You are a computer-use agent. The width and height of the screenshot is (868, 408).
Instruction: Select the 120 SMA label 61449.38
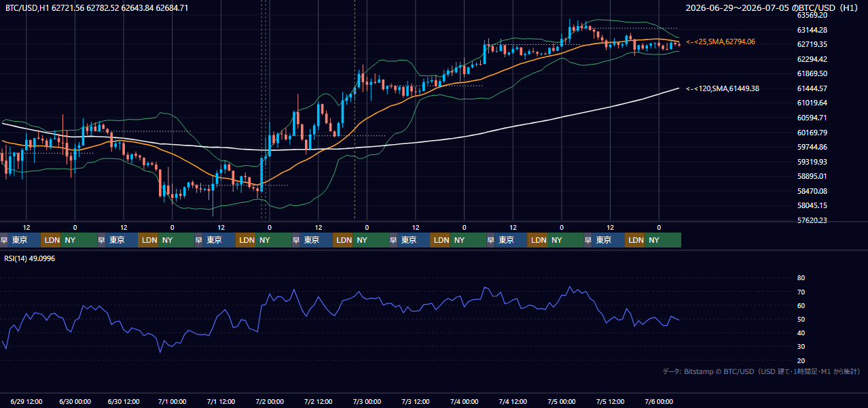click(x=723, y=88)
